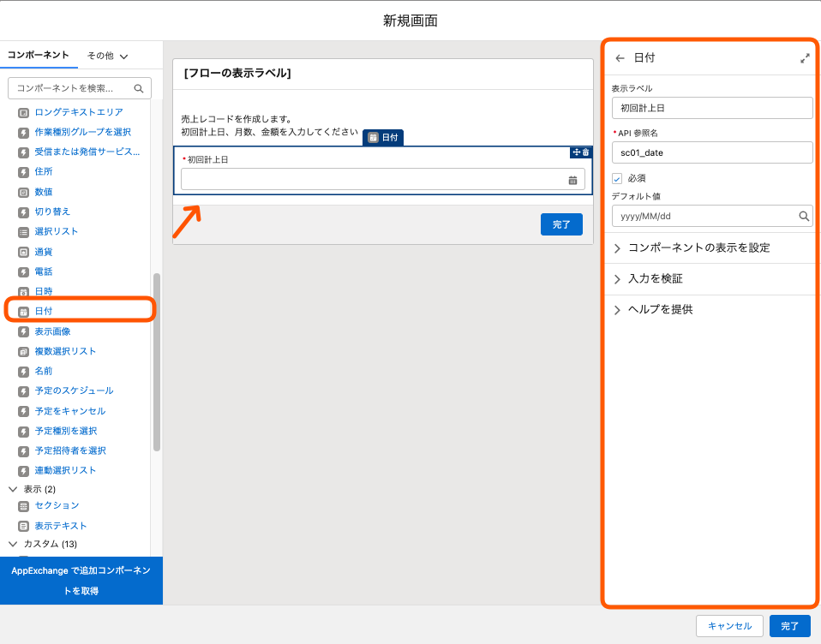Image resolution: width=821 pixels, height=644 pixels.
Task: Click the ロングテキストエリア component icon
Action: click(23, 112)
